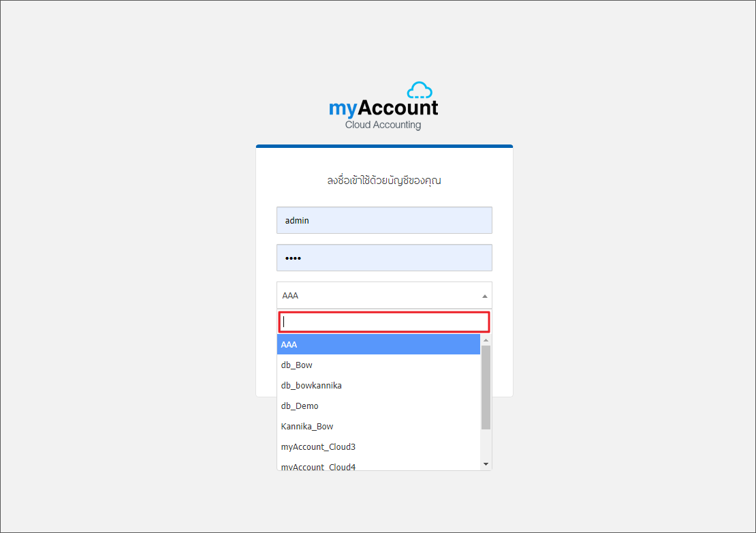Screen dimensions: 756x533
Task: Collapse the AAA database dropdown
Action: (384, 295)
